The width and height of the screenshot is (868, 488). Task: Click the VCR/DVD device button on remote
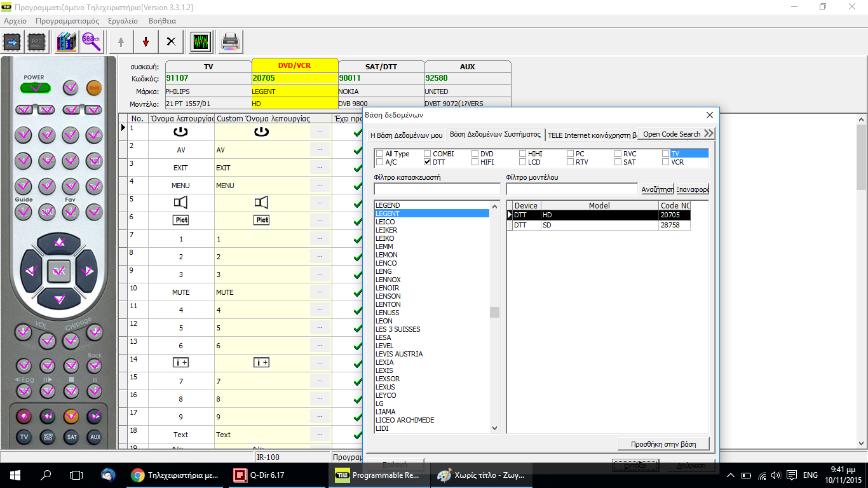48,437
